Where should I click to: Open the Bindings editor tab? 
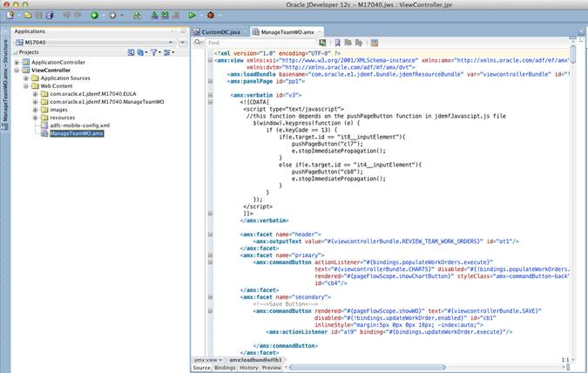225,368
